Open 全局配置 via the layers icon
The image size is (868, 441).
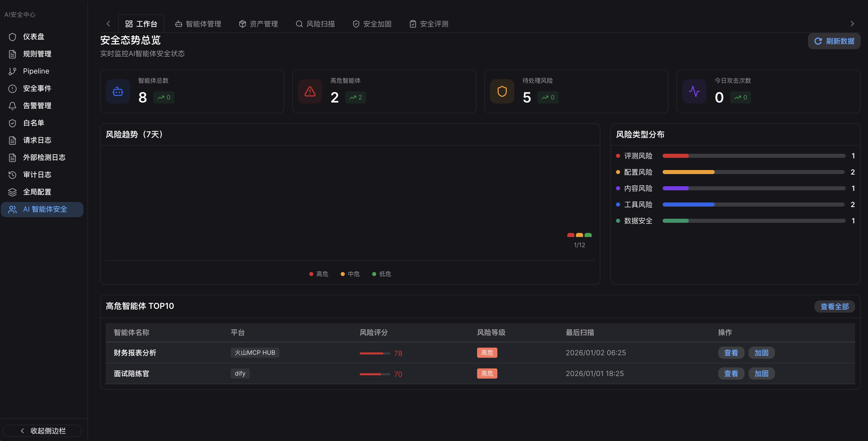pyautogui.click(x=12, y=192)
